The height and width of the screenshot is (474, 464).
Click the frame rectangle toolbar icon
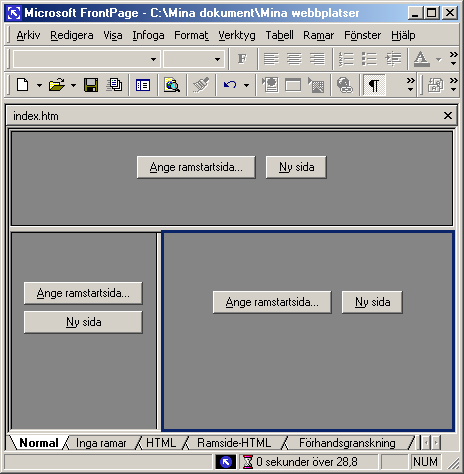point(293,85)
